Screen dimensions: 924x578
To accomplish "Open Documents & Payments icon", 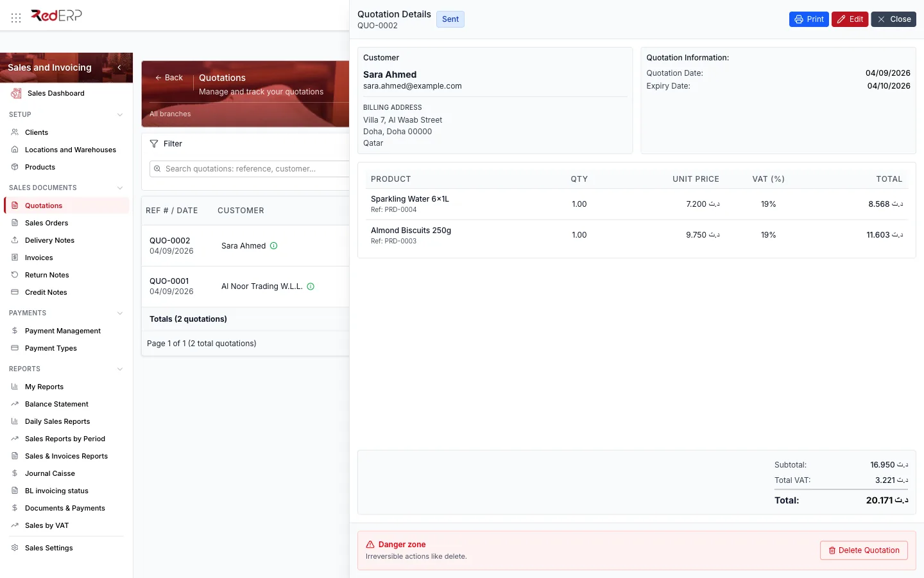I will pos(15,508).
